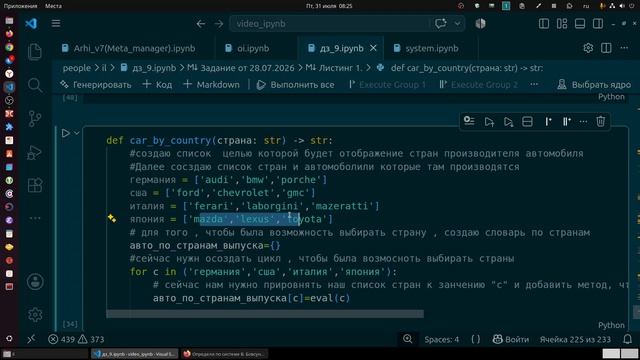This screenshot has height=360, width=640.
Task: Show additional activity bar views
Action: [35, 218]
